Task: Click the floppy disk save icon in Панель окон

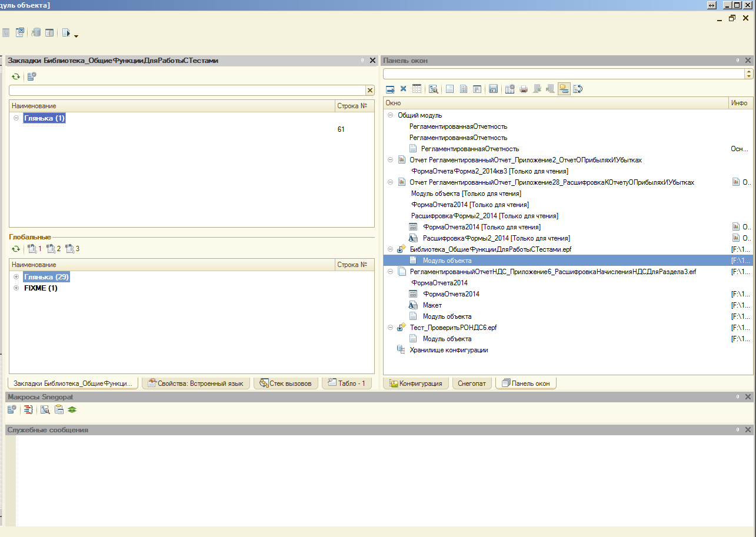Action: click(494, 89)
